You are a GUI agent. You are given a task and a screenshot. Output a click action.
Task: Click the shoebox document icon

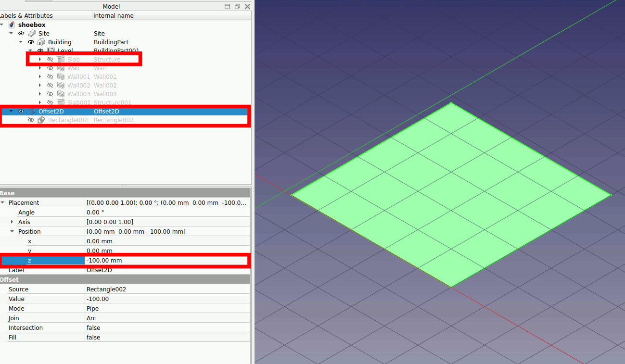pyautogui.click(x=12, y=25)
